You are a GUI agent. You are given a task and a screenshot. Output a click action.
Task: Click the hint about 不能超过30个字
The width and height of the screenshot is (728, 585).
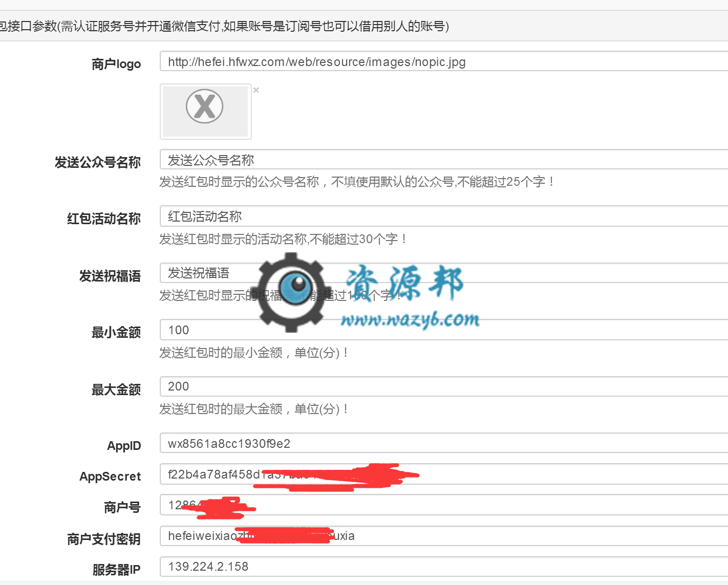point(284,239)
